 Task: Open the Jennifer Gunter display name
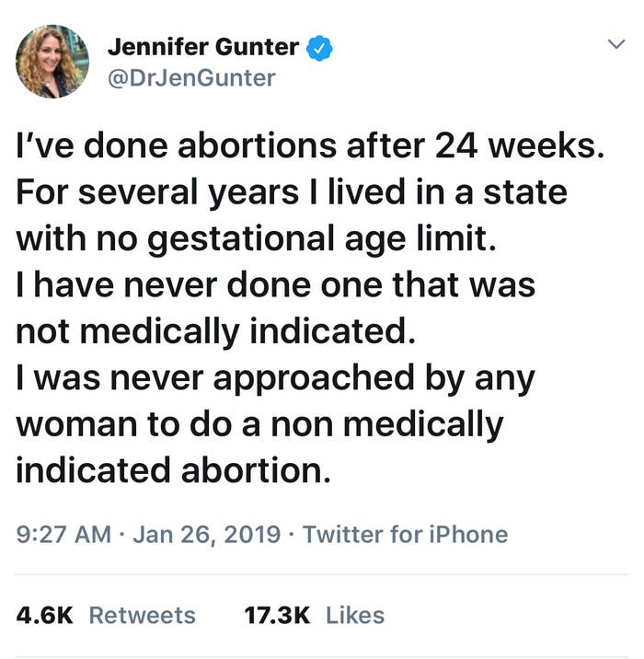tap(203, 47)
